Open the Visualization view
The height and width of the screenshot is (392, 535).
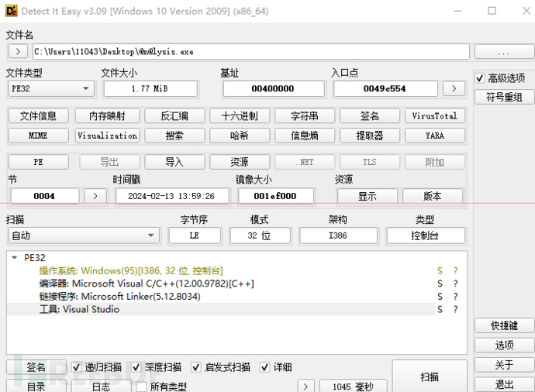[x=107, y=136]
